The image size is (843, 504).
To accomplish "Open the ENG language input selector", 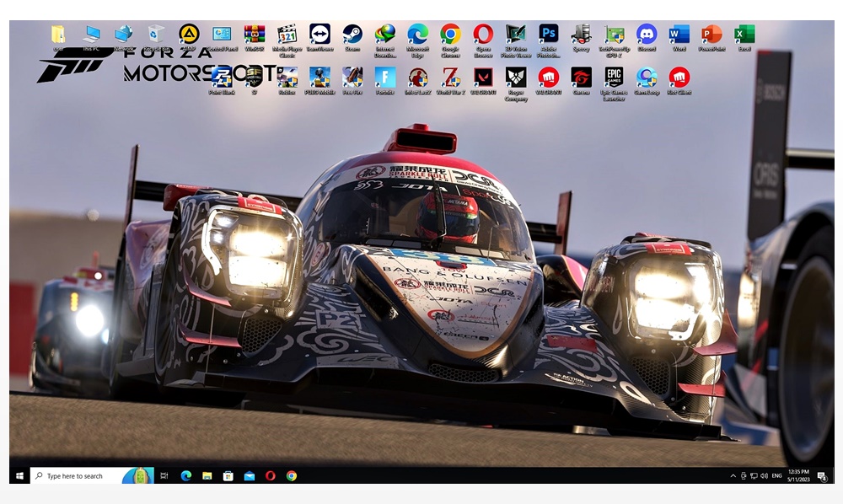I will (x=776, y=476).
